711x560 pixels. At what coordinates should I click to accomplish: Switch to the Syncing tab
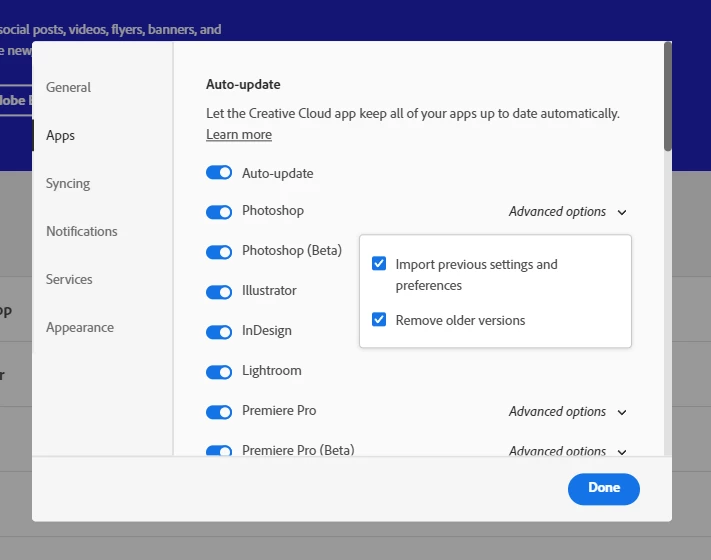tap(68, 183)
